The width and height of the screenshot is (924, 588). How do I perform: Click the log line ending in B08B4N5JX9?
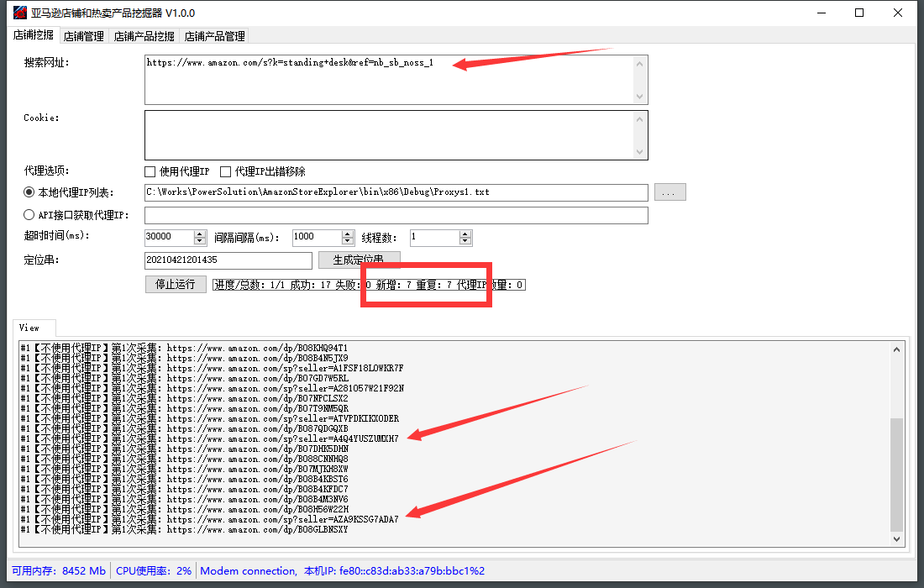point(184,358)
